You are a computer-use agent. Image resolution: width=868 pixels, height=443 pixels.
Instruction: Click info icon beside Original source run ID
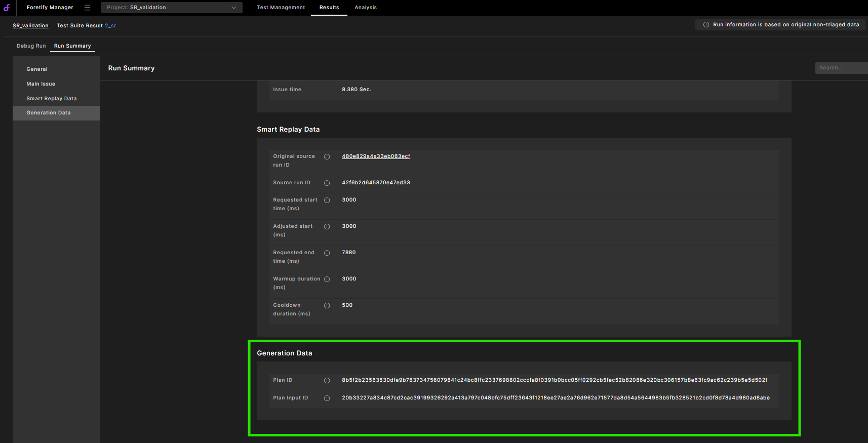(x=327, y=157)
